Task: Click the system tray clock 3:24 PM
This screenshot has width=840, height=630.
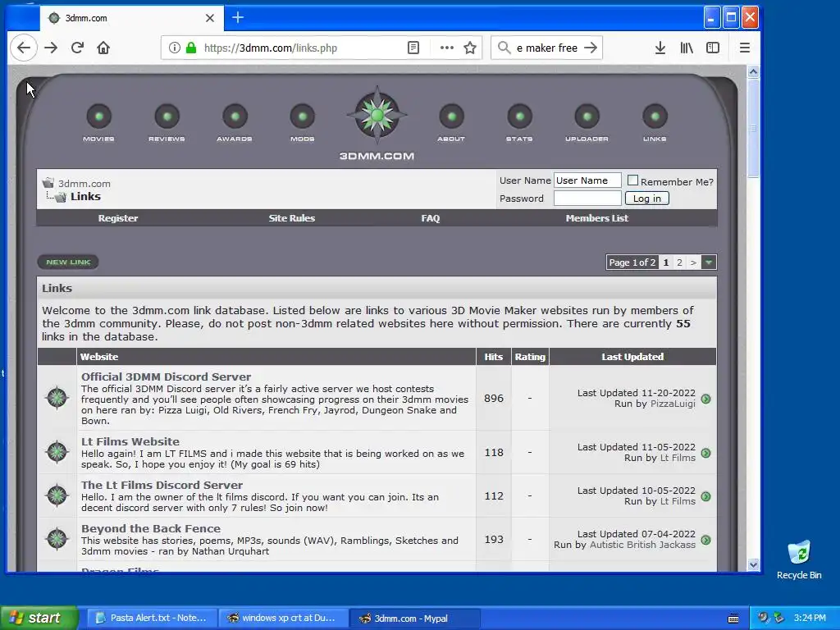Action: click(x=810, y=618)
